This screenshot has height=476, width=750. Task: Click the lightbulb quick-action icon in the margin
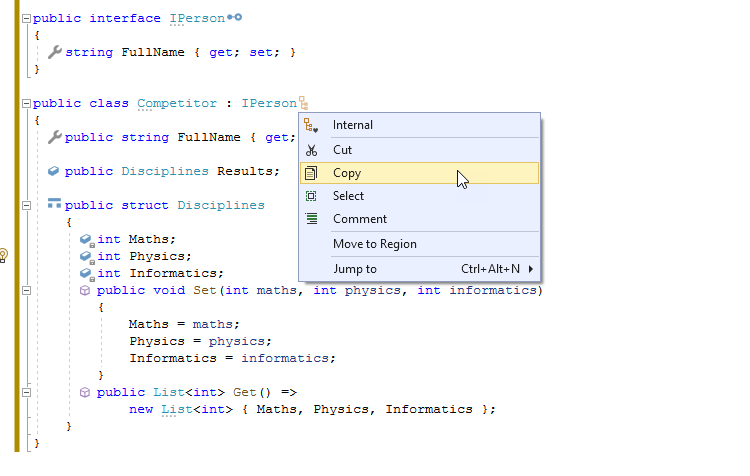click(4, 255)
